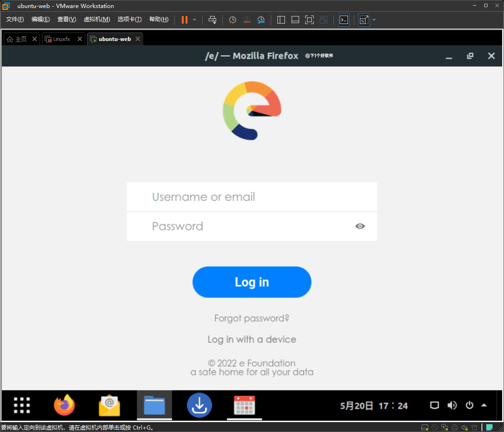Open the suspend button dropdown arrow
This screenshot has width=504, height=432.
[194, 20]
